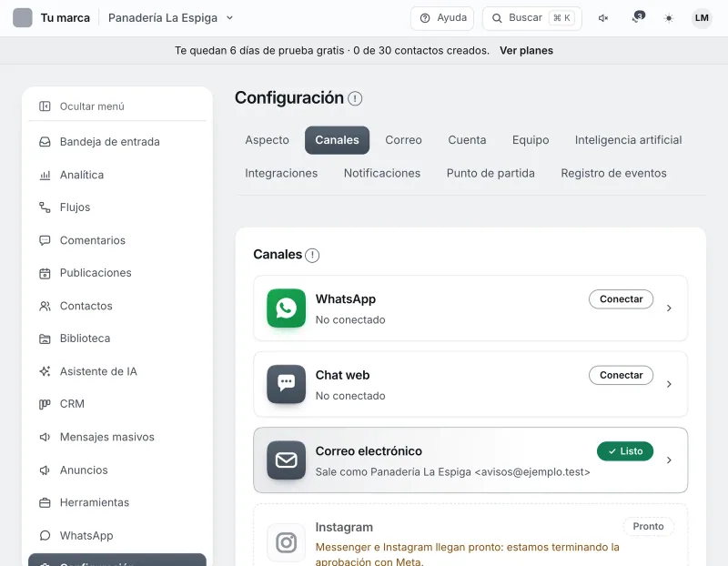The width and height of the screenshot is (728, 566).
Task: Click the green Listo status badge
Action: (625, 451)
